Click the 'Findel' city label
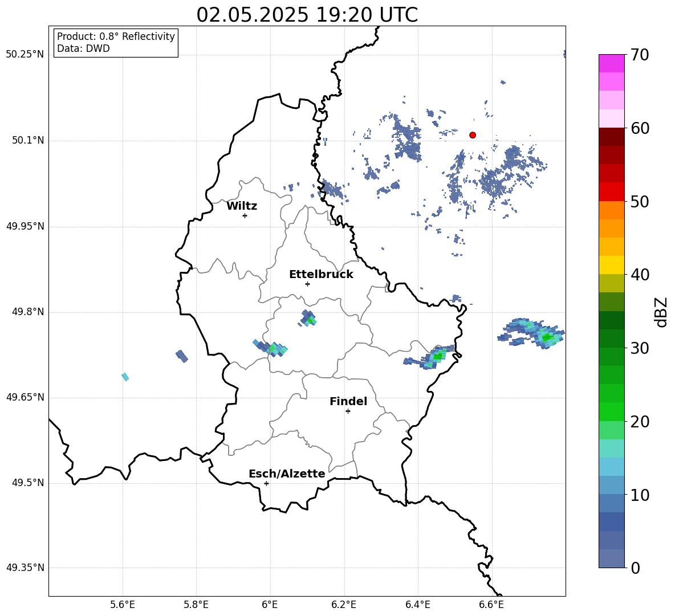This screenshot has width=675, height=616. [x=348, y=401]
